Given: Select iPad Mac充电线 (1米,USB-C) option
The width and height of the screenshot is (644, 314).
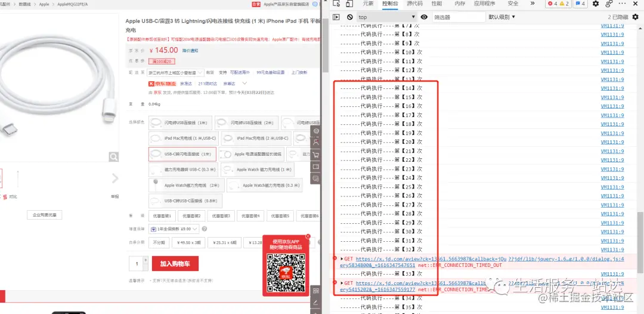Looking at the screenshot, I should pos(182,138).
